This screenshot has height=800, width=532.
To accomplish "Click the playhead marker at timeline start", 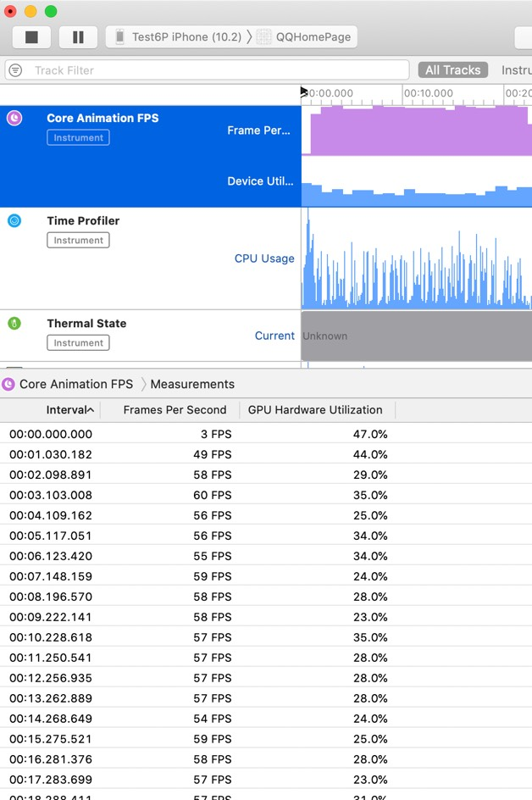I will pyautogui.click(x=304, y=92).
